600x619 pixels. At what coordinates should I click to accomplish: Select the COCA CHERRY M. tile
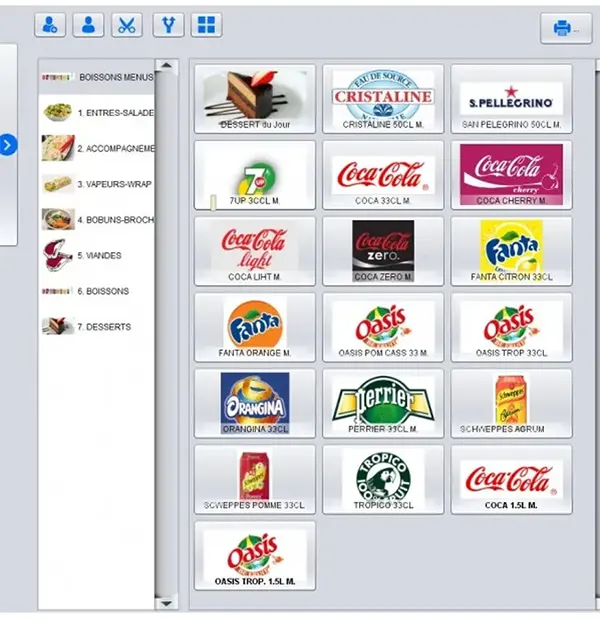tap(511, 175)
